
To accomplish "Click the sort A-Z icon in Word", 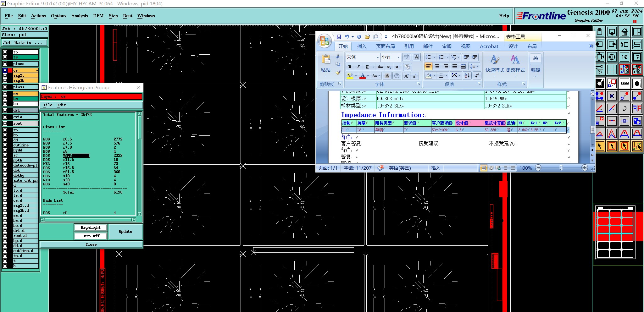I will 467,75.
